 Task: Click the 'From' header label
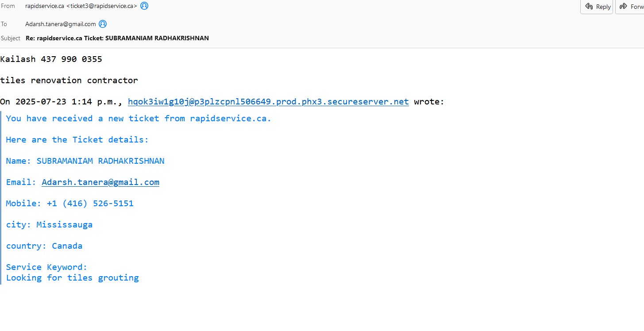8,6
